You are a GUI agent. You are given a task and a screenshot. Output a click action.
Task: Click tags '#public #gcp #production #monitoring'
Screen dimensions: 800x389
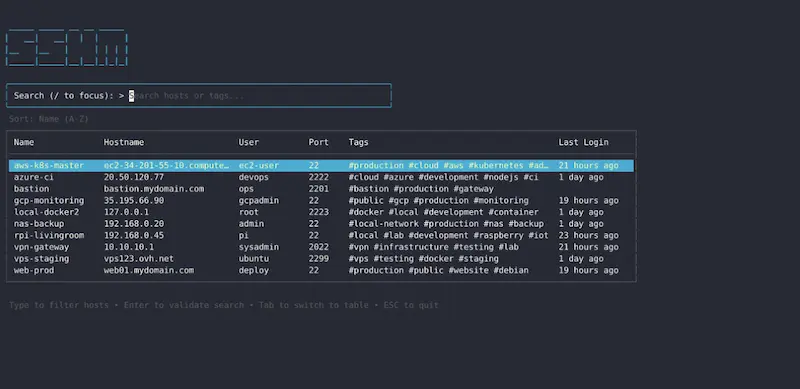click(438, 201)
